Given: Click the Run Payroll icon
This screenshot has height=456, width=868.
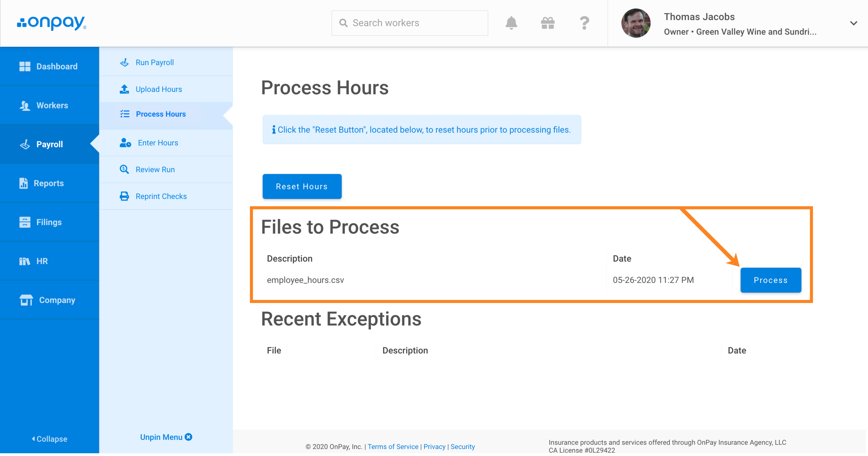Looking at the screenshot, I should (x=124, y=62).
